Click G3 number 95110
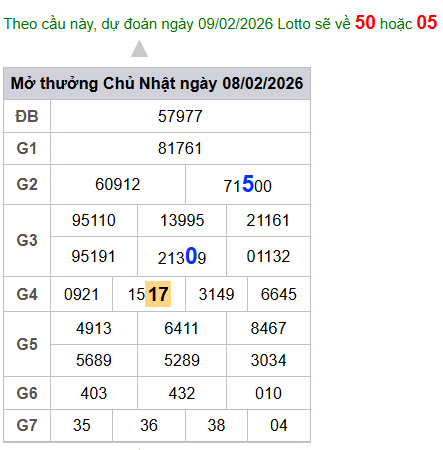This screenshot has width=443, height=450. (94, 220)
